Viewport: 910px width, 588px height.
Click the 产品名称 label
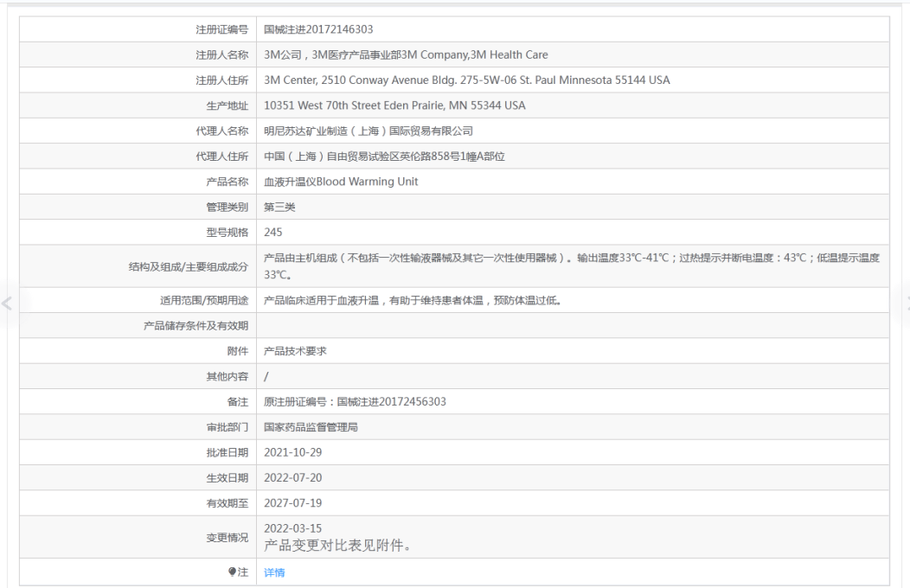pos(227,182)
